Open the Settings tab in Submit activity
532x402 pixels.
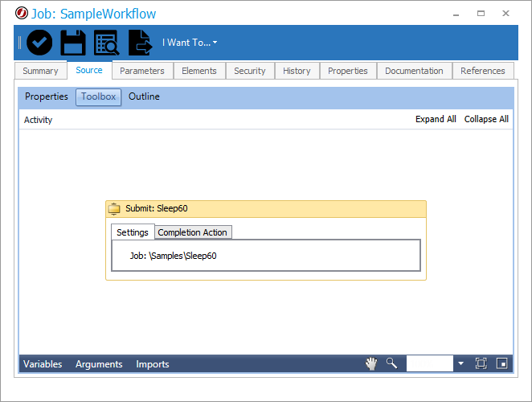133,232
